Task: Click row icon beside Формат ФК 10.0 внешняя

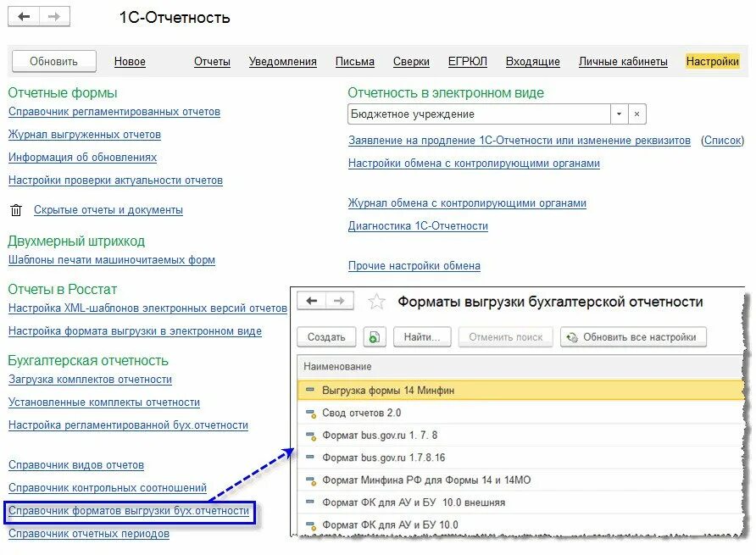Action: (x=310, y=502)
